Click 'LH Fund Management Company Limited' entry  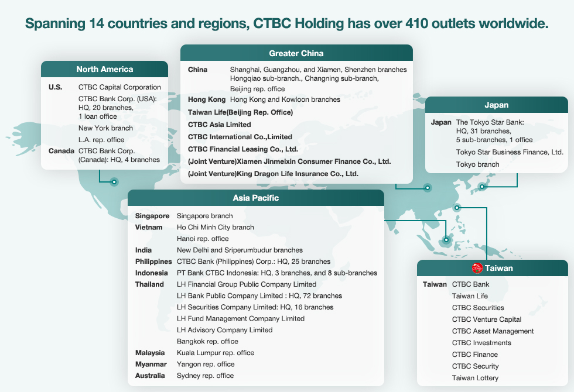[x=241, y=318]
